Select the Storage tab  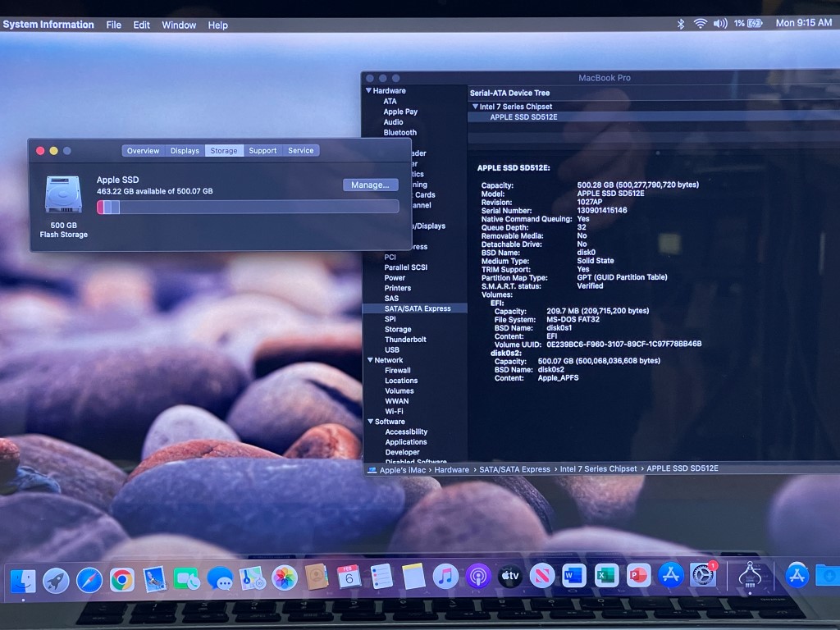coord(224,151)
